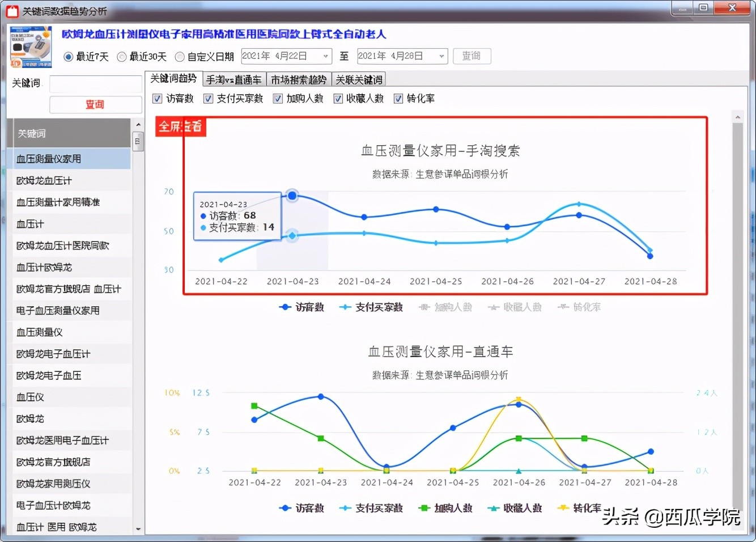
Task: Click keyword list scrollbar down arrow
Action: click(138, 528)
